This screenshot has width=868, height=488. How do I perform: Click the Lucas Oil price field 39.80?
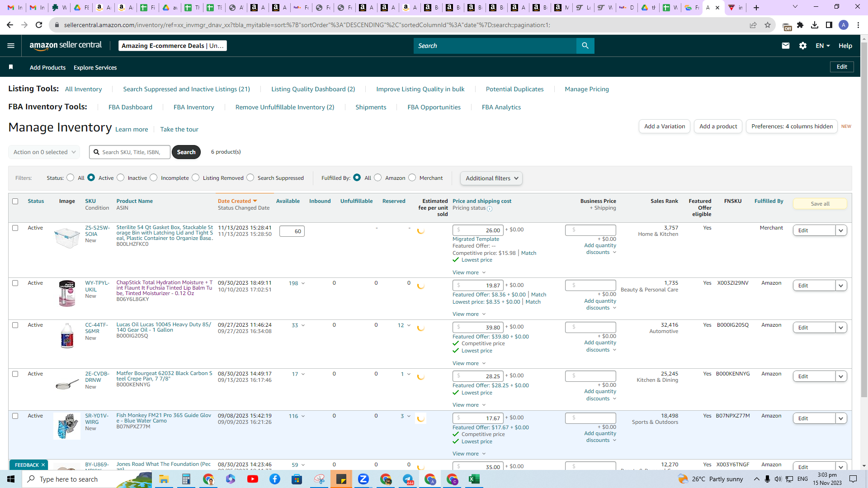point(478,328)
